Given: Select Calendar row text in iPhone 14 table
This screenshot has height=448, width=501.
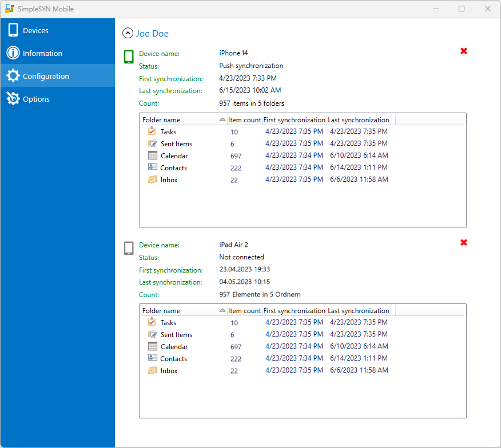Looking at the screenshot, I should (x=174, y=156).
